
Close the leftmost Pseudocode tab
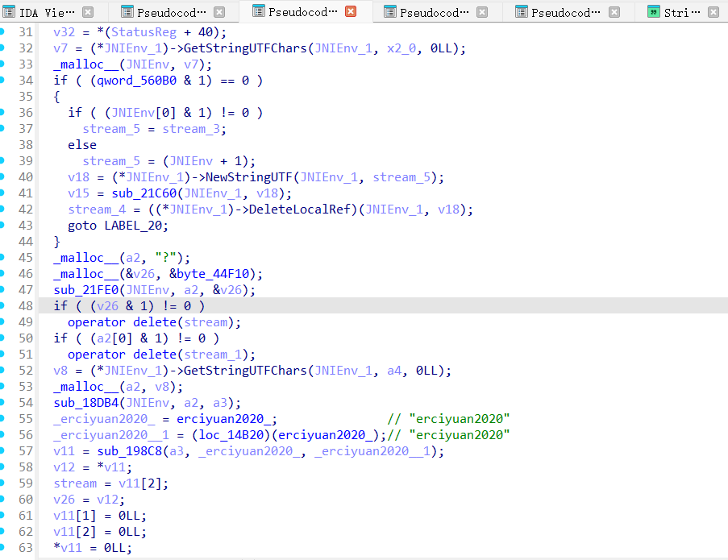coord(219,12)
